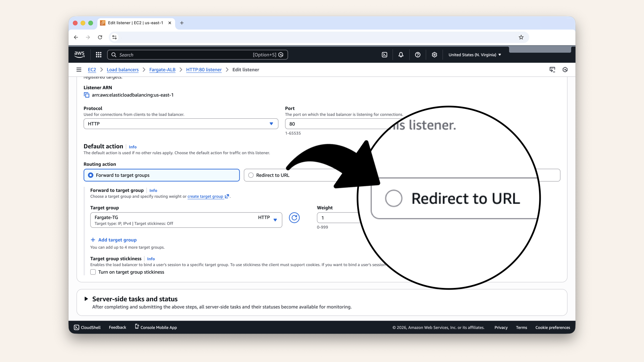This screenshot has width=644, height=362.
Task: Enable Turn on target group stickiness
Action: (x=93, y=272)
